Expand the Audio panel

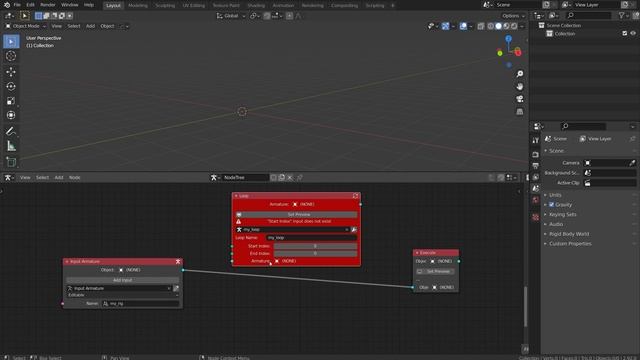click(556, 224)
